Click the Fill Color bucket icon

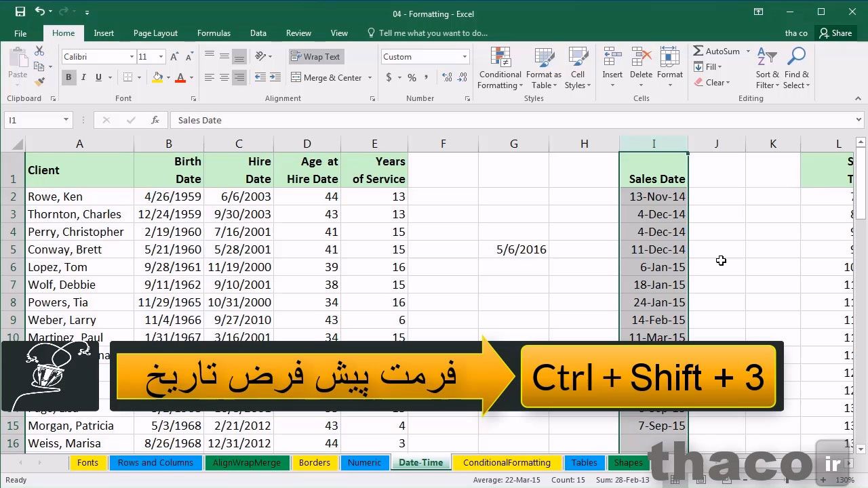pos(157,78)
